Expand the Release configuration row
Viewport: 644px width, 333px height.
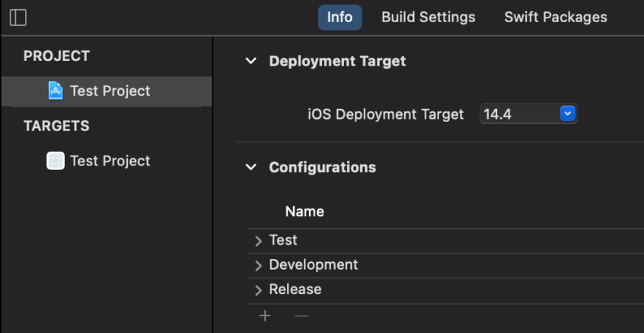[x=258, y=290]
